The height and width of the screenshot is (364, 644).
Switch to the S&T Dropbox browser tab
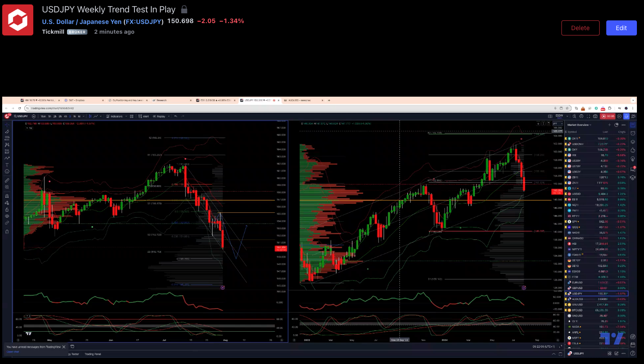[84, 100]
